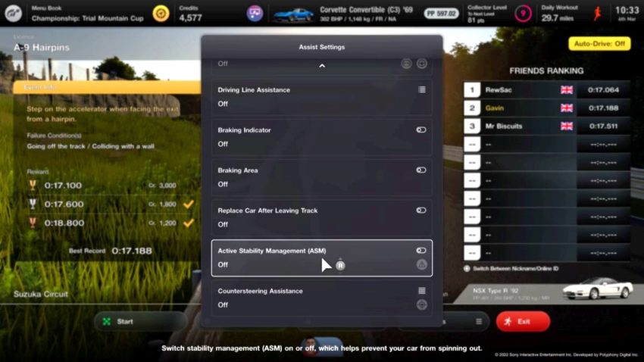Toggle the Braking Area switch

pyautogui.click(x=420, y=170)
